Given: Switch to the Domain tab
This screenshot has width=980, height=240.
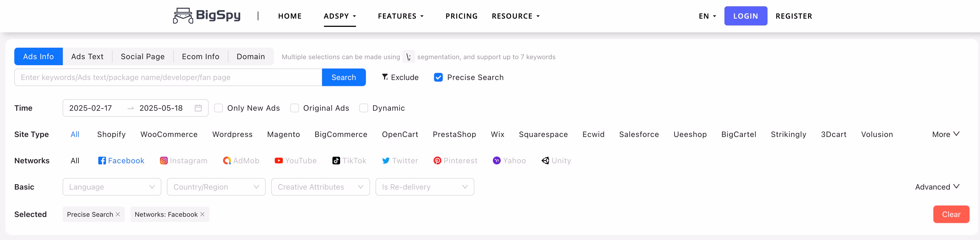Looking at the screenshot, I should click(251, 57).
